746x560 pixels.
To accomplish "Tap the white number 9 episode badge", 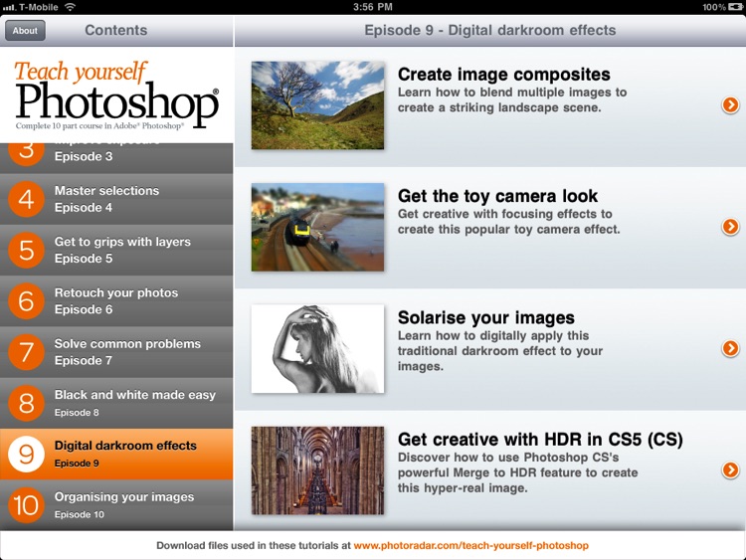I will 26,454.
